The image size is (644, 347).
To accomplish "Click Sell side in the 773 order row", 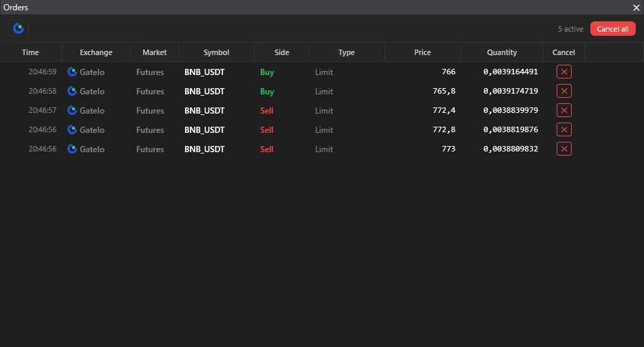I will [266, 149].
